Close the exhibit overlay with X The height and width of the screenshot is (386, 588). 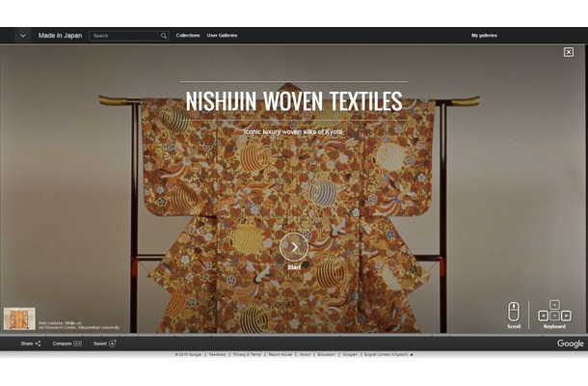pyautogui.click(x=569, y=52)
